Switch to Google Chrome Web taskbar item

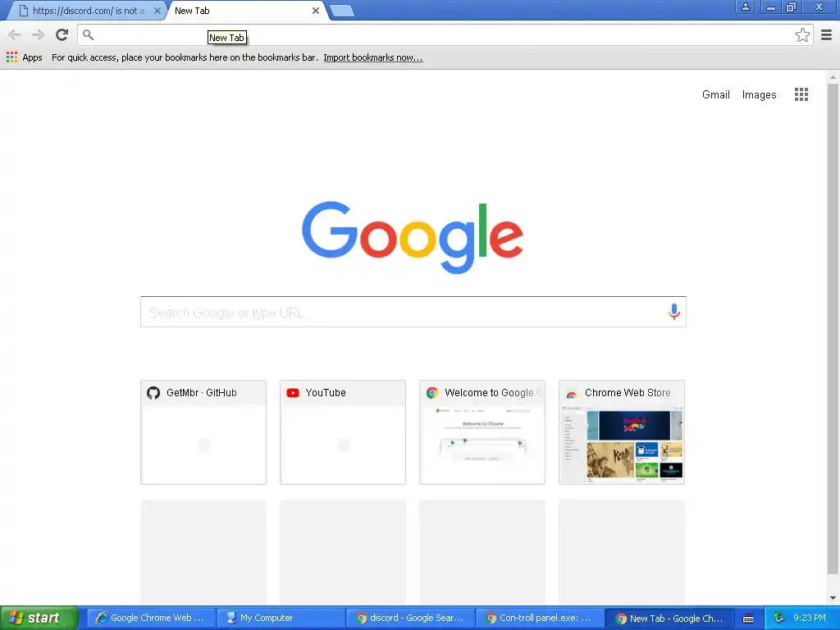[x=151, y=619]
